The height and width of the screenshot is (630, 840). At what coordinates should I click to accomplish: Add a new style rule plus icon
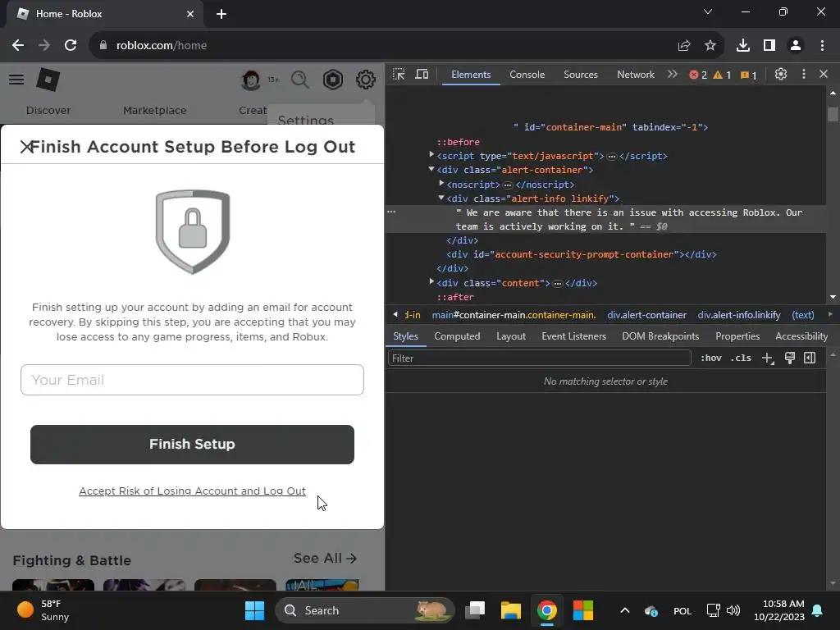pos(768,358)
